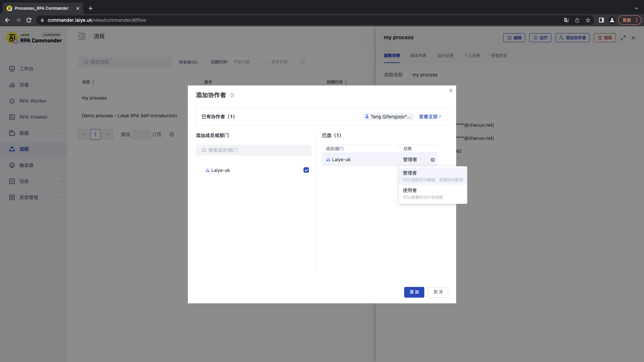
Task: Switch to 运行记录 tab
Action: tap(445, 56)
